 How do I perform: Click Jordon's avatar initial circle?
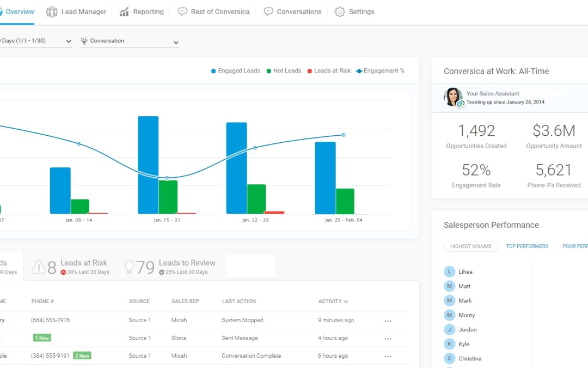click(x=449, y=329)
